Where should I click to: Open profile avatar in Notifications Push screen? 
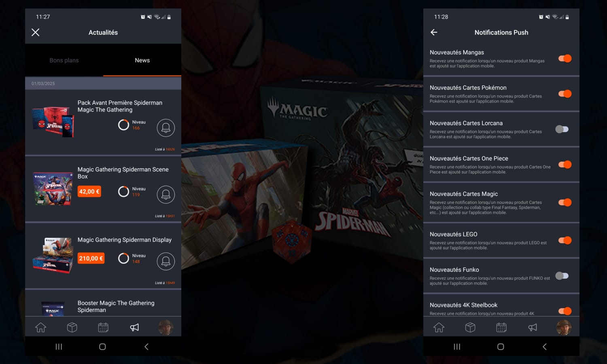point(564,327)
